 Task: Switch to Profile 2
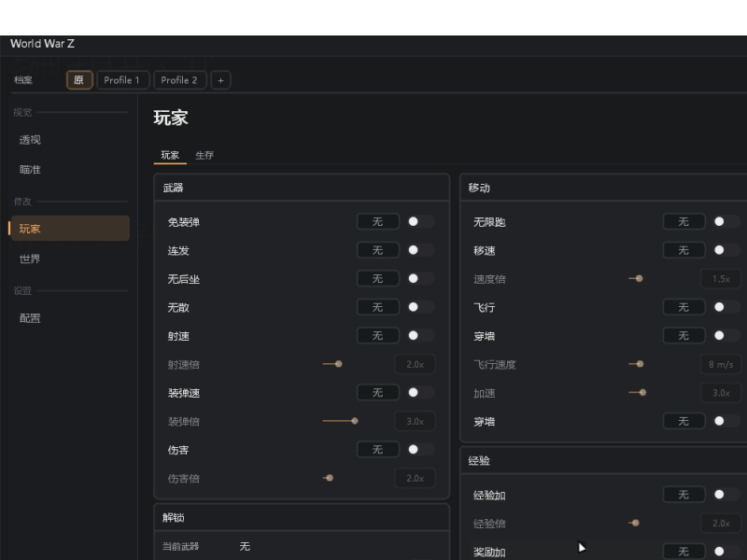click(179, 80)
